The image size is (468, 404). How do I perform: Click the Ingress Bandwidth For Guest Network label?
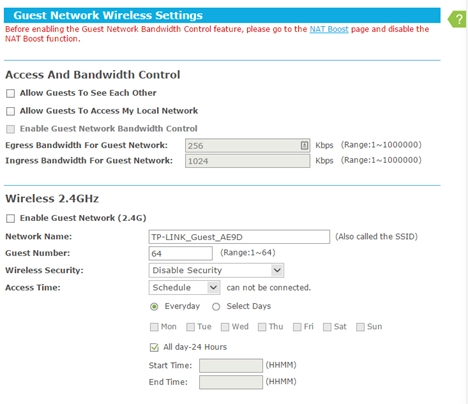pos(89,161)
